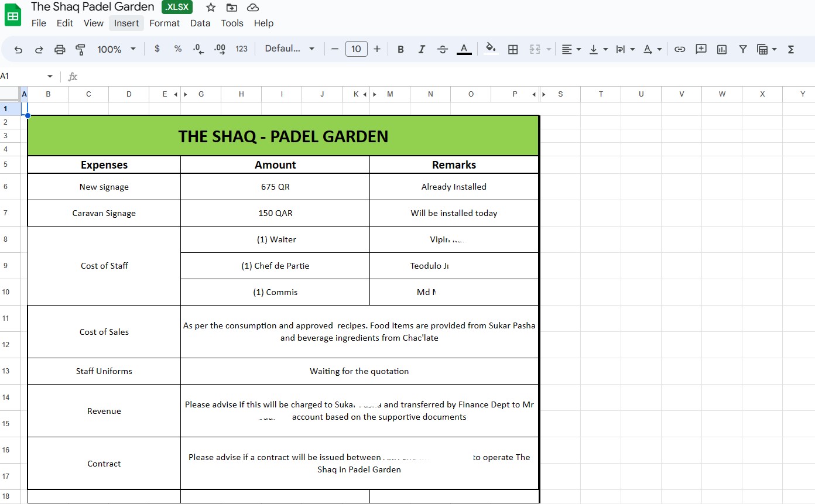Select the Waiting for the quotation cell
Screen dimensions: 815x504
359,371
